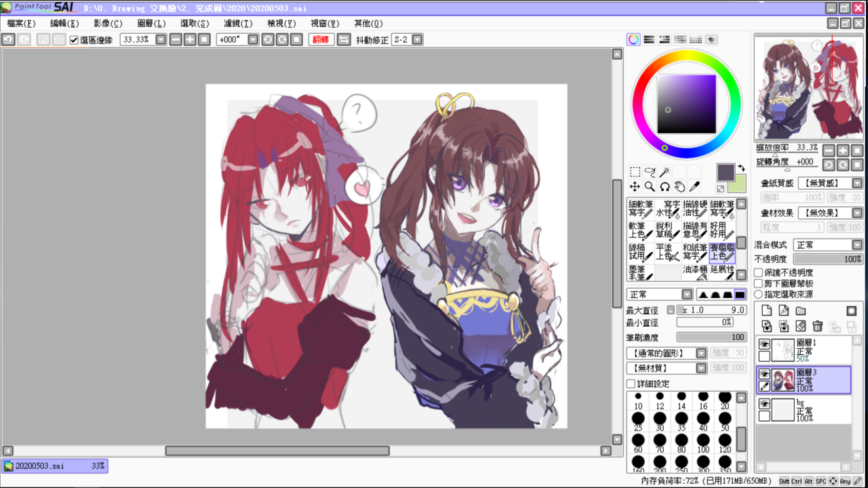Switch to the 20200503.sai document tab

coord(54,466)
